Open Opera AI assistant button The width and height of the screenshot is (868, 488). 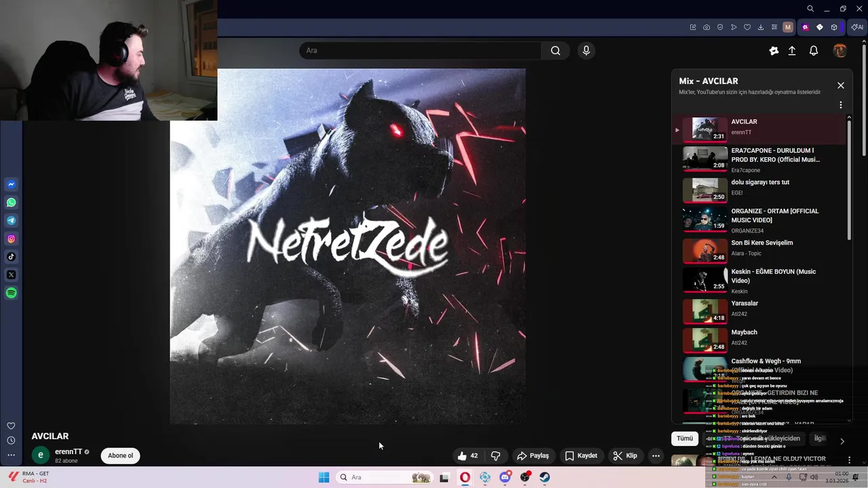[x=858, y=27]
